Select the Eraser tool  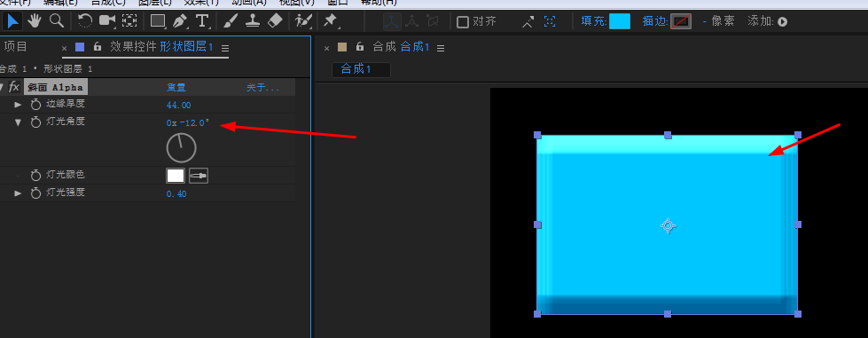pos(275,21)
